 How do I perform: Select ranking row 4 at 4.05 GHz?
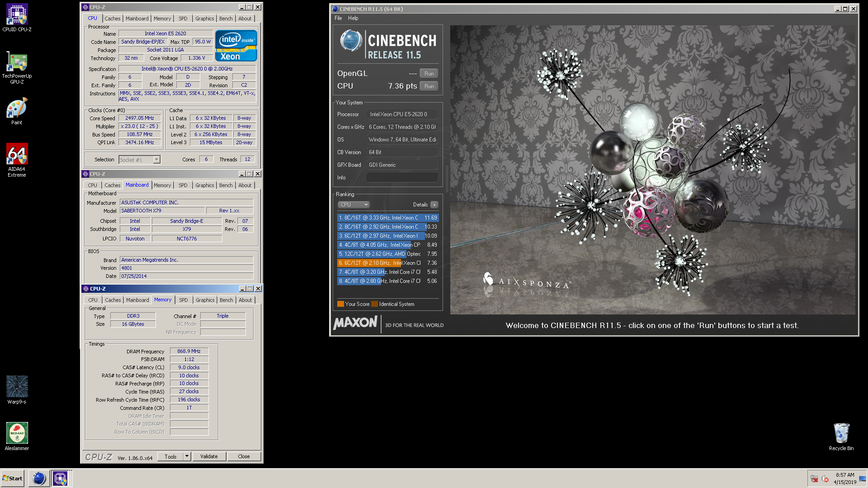[x=388, y=245]
